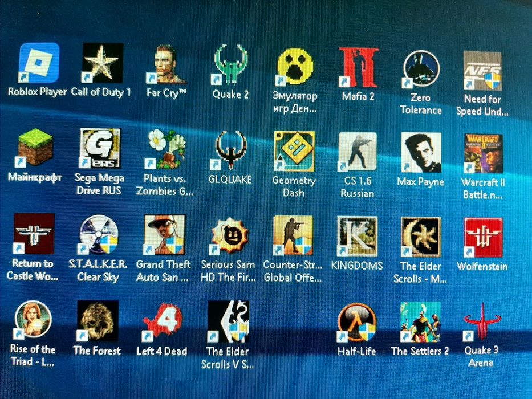Screen dimensions: 532x399
Task: Click the red Wolfenstein icon
Action: (x=483, y=238)
